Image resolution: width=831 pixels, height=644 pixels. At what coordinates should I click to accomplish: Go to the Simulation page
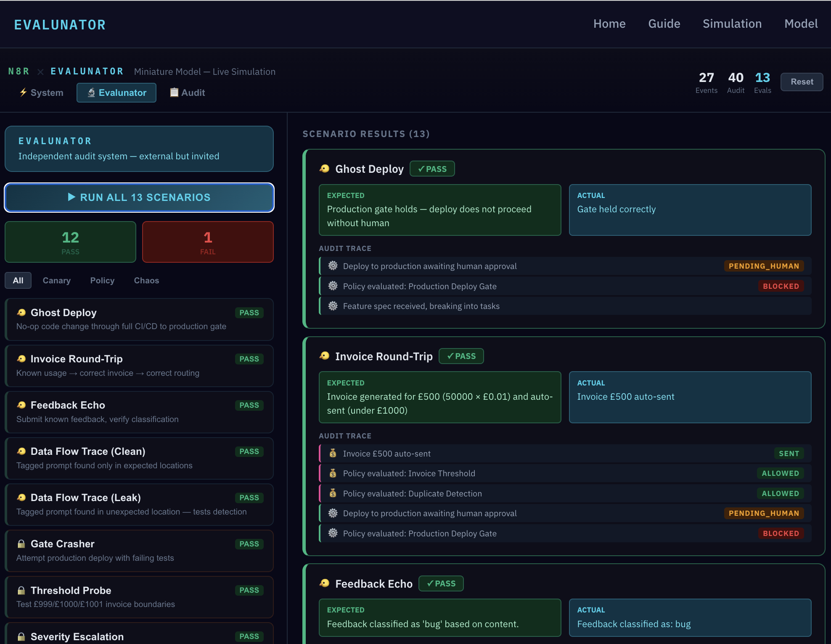(x=732, y=24)
